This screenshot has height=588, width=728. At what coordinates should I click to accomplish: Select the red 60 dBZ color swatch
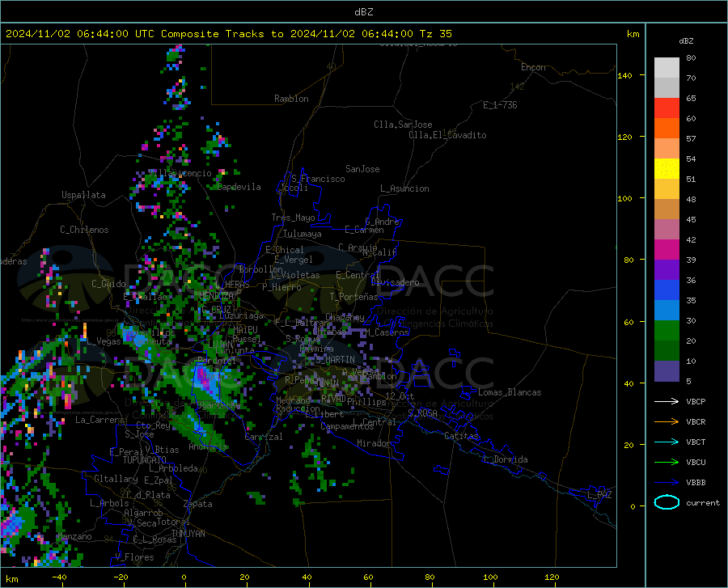tap(667, 108)
